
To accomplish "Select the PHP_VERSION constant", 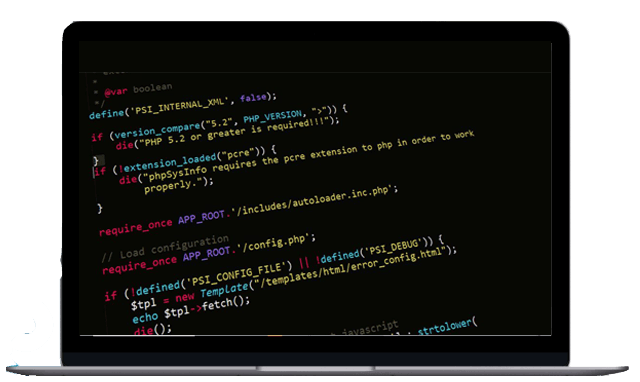I will pyautogui.click(x=273, y=116).
